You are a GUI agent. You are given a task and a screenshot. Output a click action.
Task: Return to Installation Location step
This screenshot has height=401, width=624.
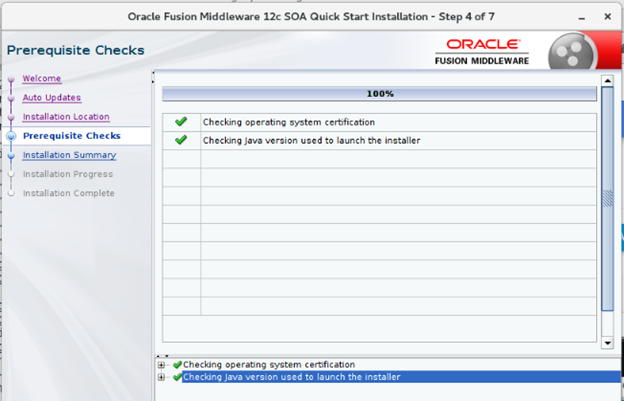[66, 117]
